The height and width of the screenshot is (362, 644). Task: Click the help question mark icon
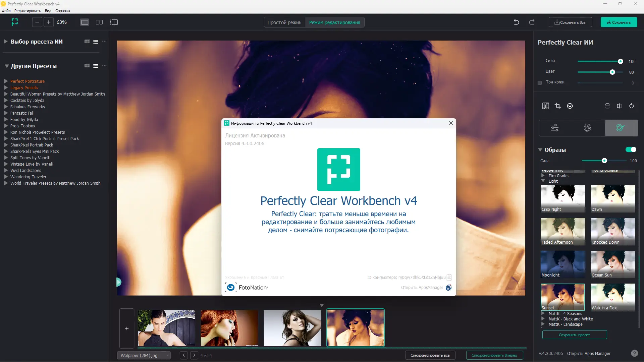634,353
